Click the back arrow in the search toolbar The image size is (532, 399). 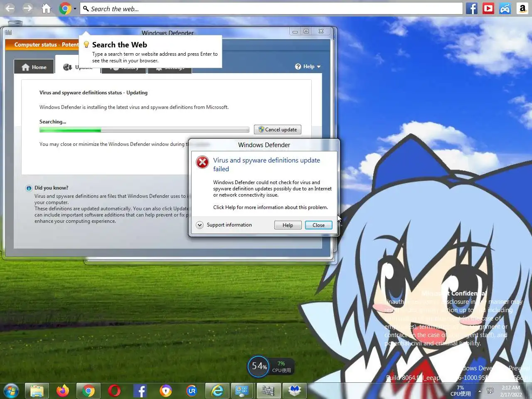pyautogui.click(x=10, y=8)
